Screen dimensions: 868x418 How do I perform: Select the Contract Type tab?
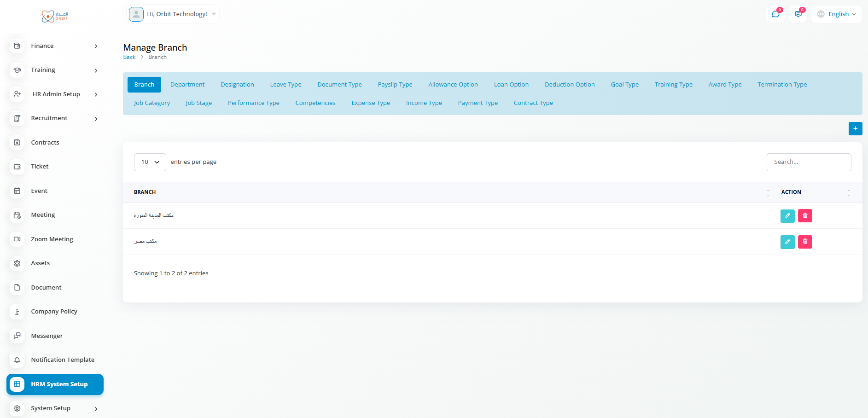click(533, 103)
